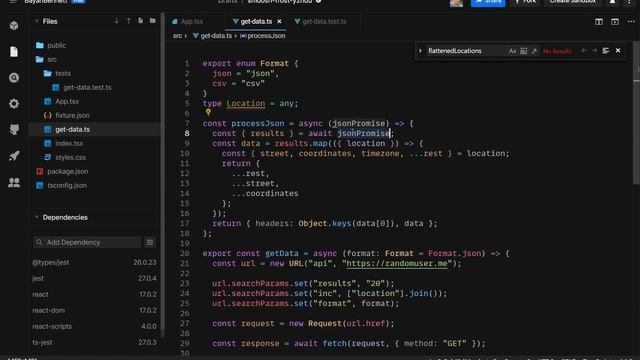This screenshot has width=640, height=360.
Task: Open the https://randomuser.me link in code
Action: click(397, 263)
